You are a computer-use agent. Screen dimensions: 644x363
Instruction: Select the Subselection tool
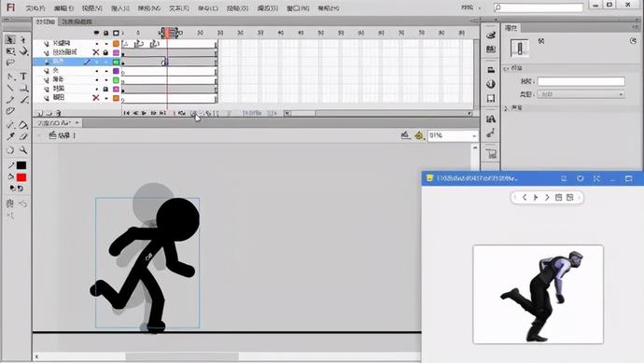point(23,39)
